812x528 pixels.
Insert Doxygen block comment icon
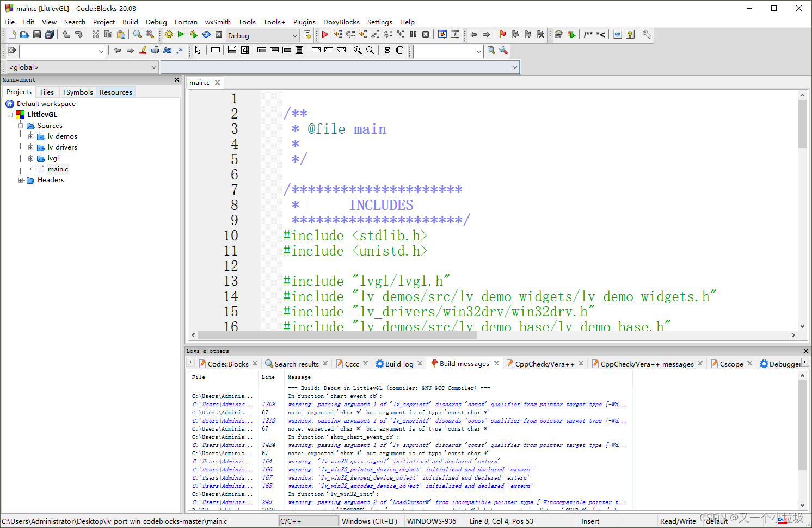coord(588,34)
